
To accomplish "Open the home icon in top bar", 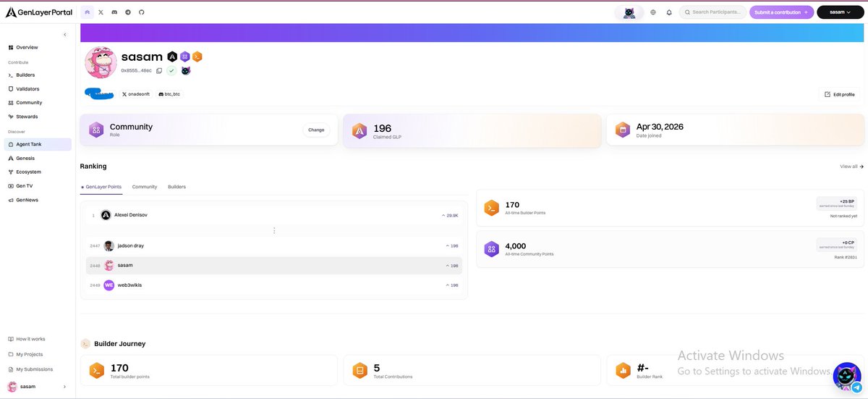I will (88, 12).
